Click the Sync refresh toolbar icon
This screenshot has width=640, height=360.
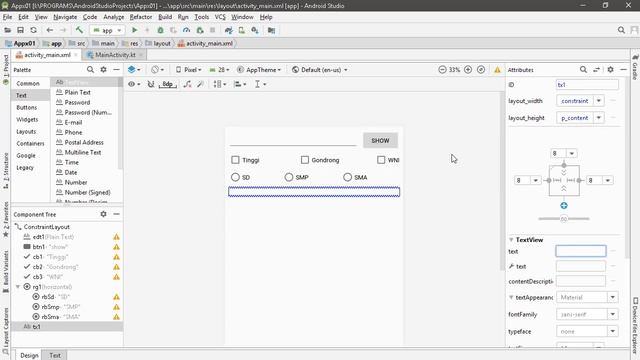click(33, 30)
